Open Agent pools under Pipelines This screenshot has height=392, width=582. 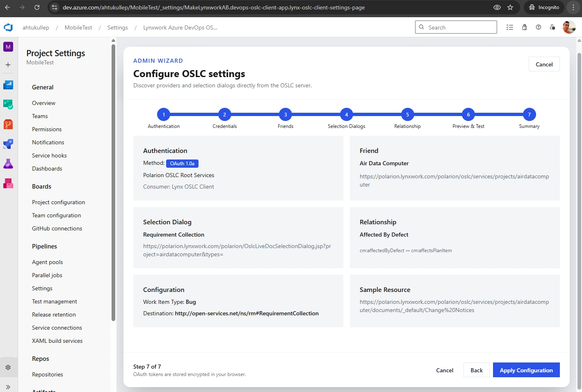click(48, 262)
